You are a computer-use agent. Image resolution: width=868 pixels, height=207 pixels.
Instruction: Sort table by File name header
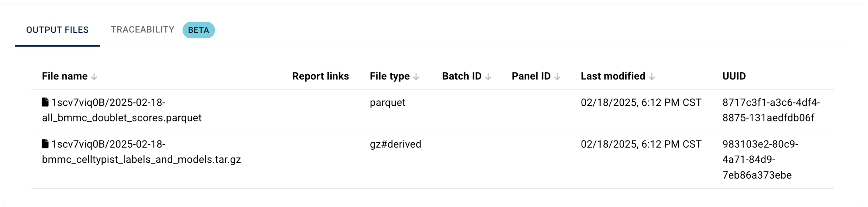[65, 76]
